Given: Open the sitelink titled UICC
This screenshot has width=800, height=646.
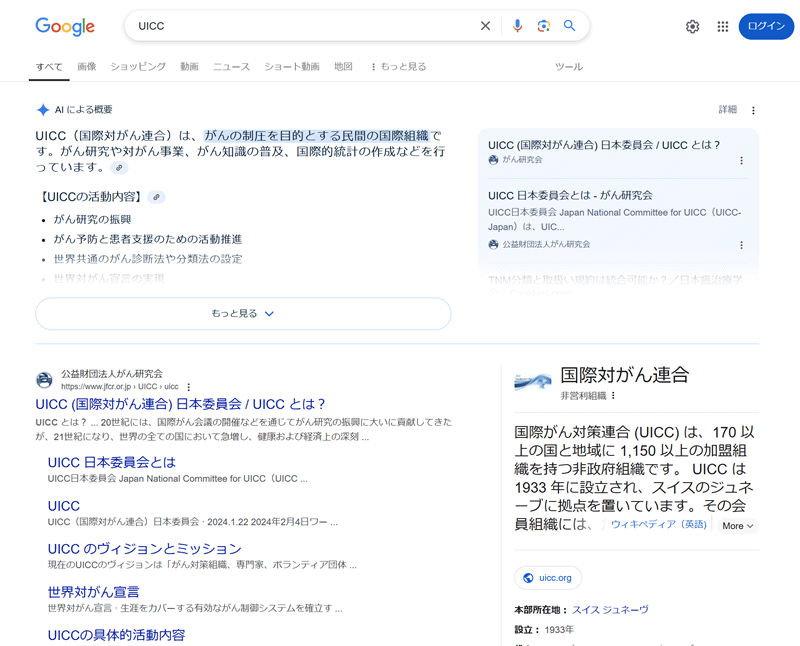Looking at the screenshot, I should click(x=64, y=506).
